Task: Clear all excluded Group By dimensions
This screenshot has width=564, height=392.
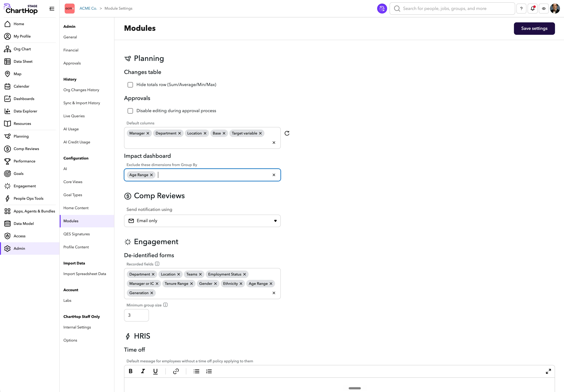Action: click(274, 175)
